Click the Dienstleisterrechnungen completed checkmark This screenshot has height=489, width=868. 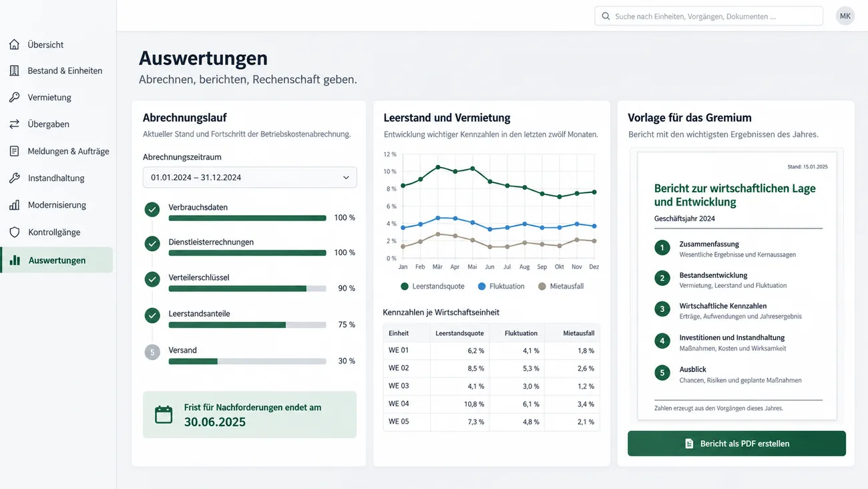152,244
